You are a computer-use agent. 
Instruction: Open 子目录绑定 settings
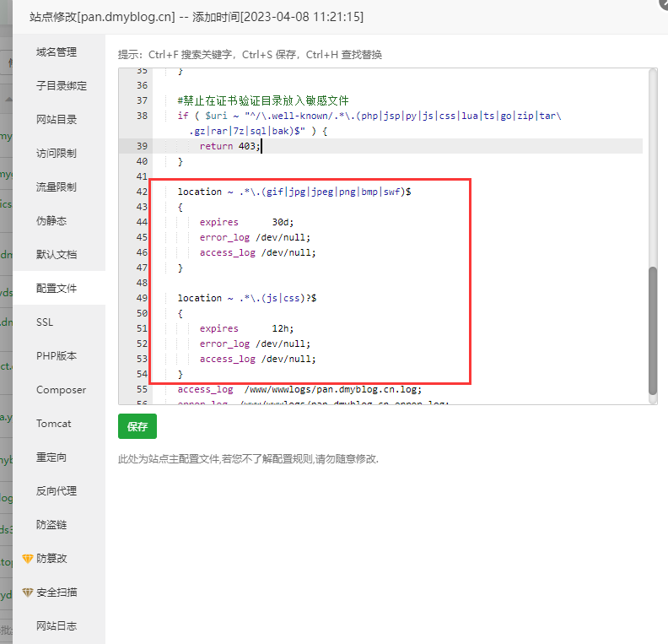click(x=62, y=85)
